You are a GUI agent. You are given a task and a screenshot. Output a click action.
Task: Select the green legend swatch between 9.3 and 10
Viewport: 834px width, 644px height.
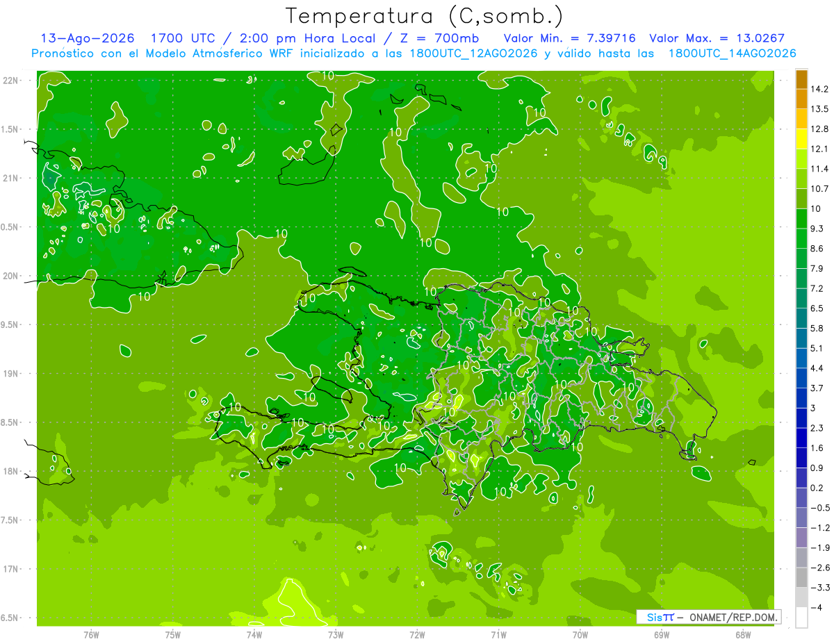coord(801,218)
